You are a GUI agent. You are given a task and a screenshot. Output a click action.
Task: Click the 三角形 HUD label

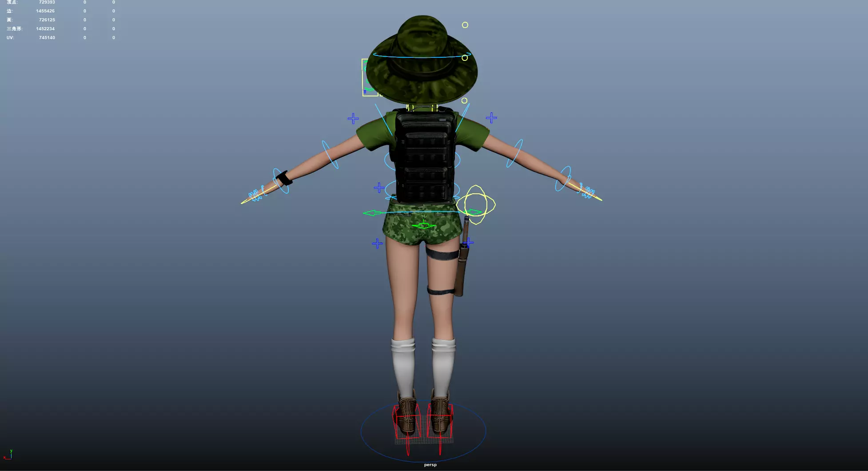click(x=14, y=29)
